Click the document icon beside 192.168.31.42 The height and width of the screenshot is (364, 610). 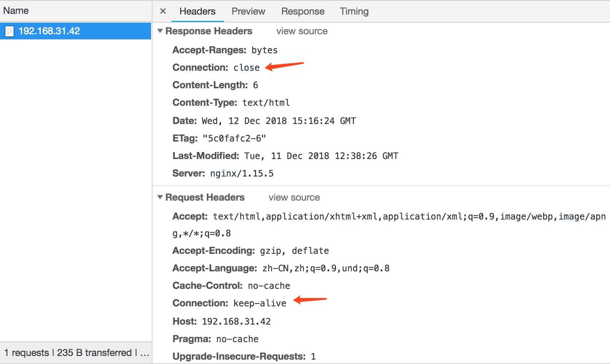tap(9, 31)
